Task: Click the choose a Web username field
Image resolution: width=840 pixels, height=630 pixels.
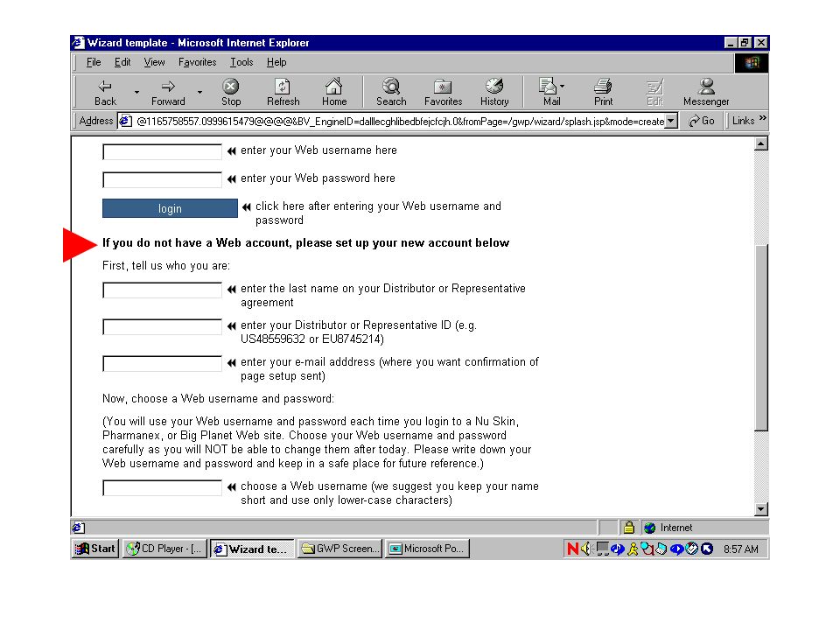Action: 162,487
